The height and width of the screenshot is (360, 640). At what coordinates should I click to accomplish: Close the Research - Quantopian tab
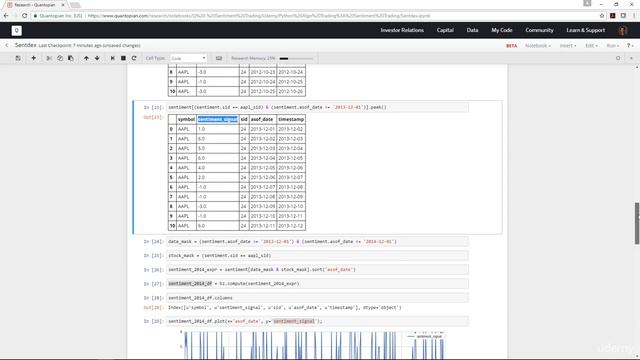pyautogui.click(x=63, y=5)
